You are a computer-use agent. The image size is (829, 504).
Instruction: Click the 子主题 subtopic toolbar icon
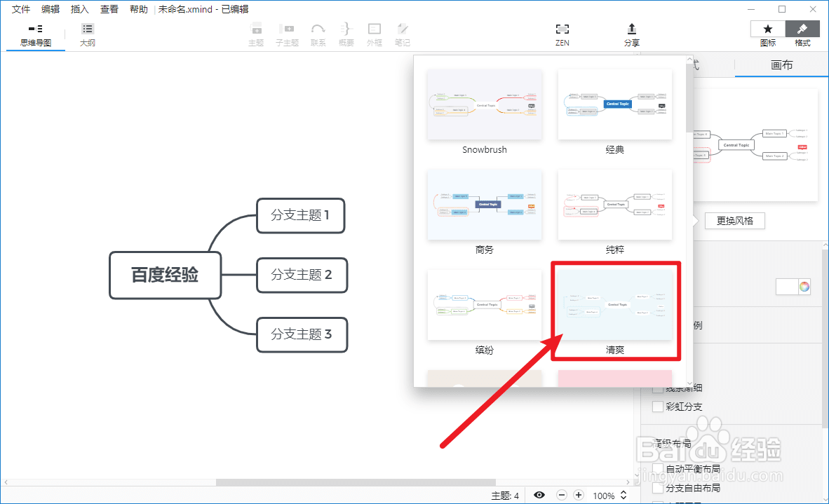287,35
